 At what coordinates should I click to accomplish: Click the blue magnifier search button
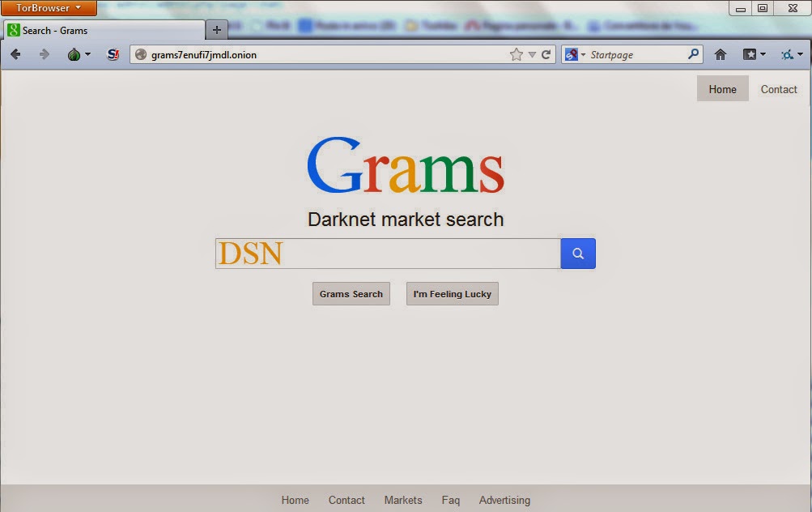pos(578,254)
